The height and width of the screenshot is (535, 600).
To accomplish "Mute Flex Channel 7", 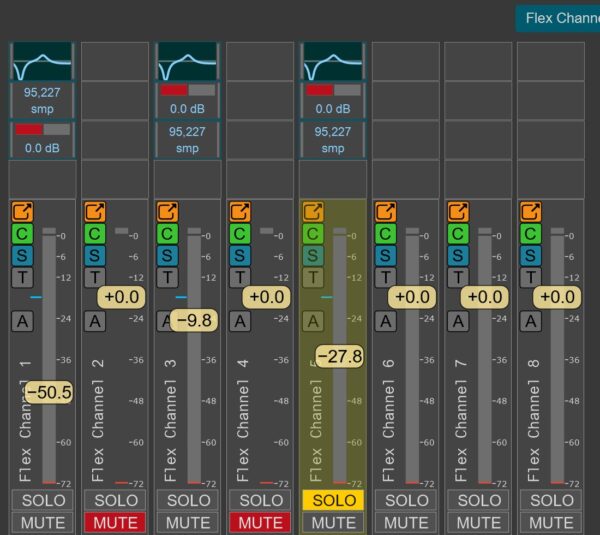I will pyautogui.click(x=478, y=522).
